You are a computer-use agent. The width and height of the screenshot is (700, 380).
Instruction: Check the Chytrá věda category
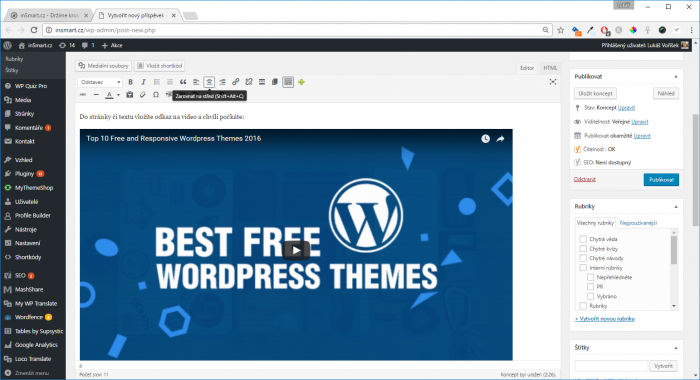[583, 239]
